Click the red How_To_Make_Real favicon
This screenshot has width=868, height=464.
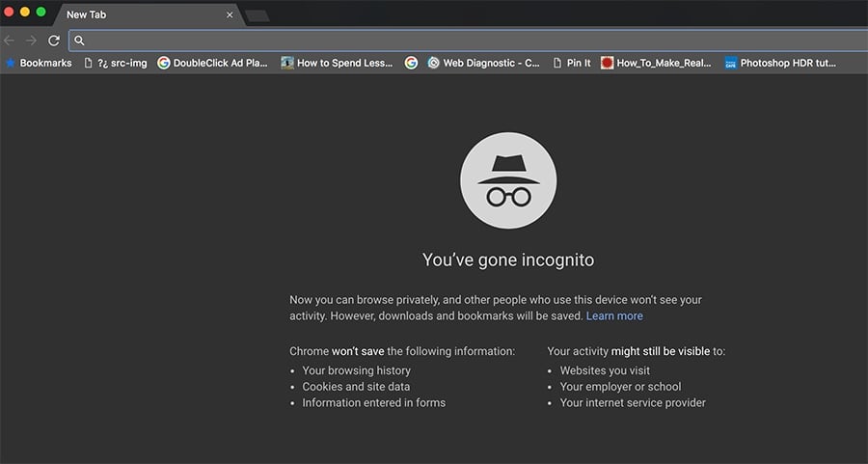point(608,63)
